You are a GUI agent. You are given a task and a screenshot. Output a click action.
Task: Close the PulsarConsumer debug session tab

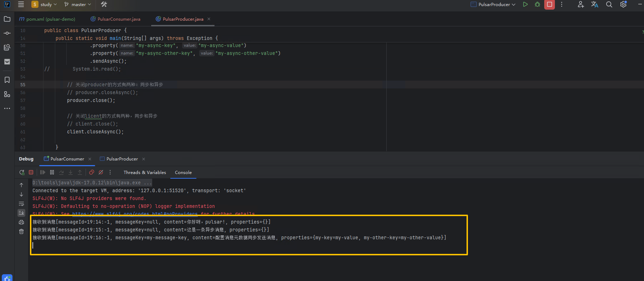90,159
